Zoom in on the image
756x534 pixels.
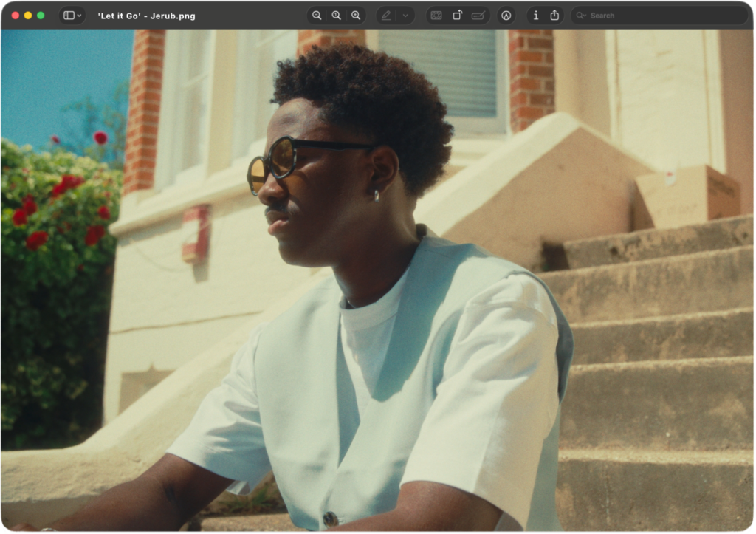pos(356,16)
